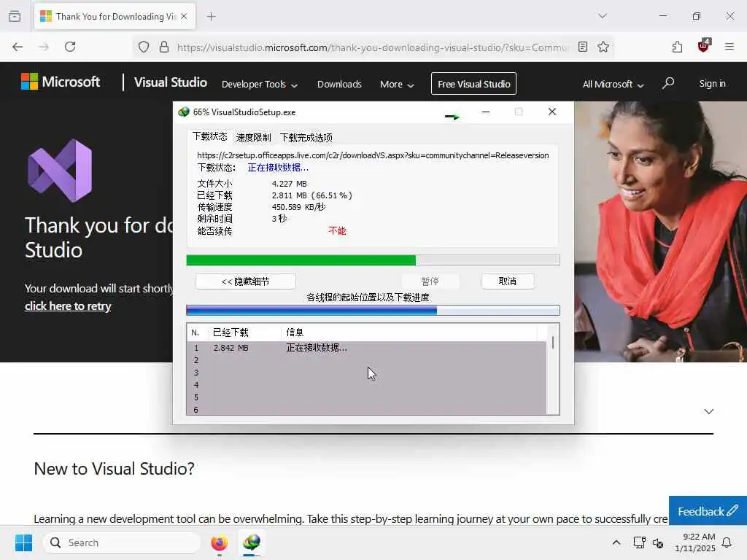The height and width of the screenshot is (560, 747).
Task: Expand the chevron above New to Visual Studio
Action: (708, 411)
